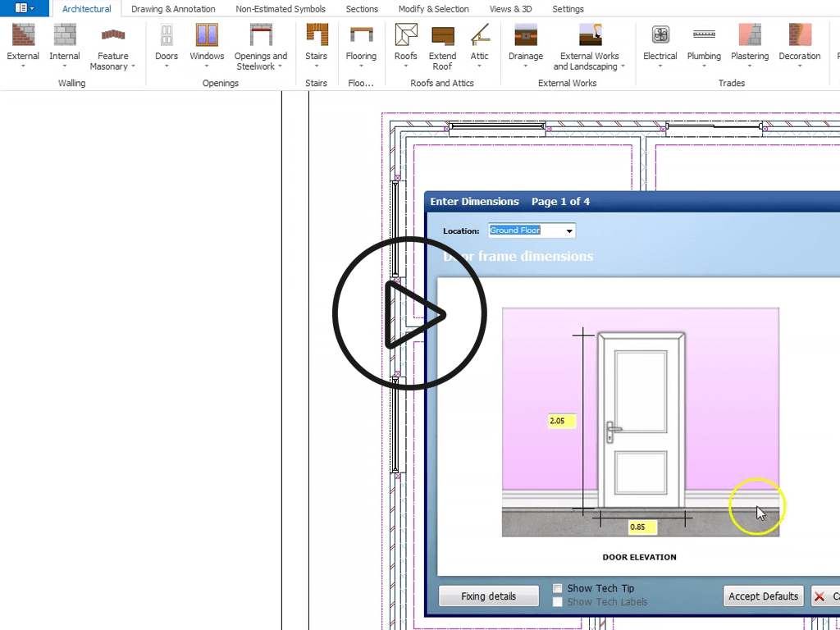Click the Accept Defaults button
Image resolution: width=840 pixels, height=630 pixels.
click(764, 596)
